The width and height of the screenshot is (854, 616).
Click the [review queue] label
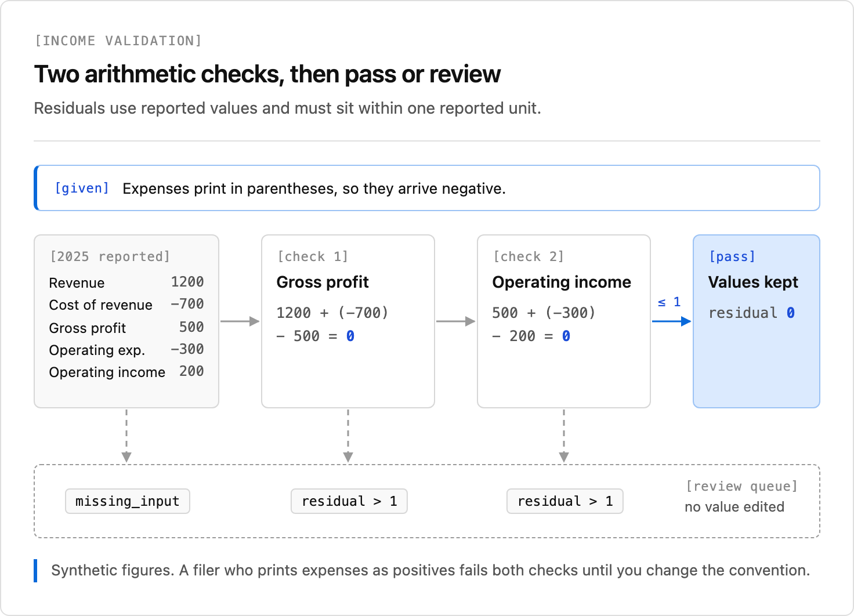coord(742,486)
